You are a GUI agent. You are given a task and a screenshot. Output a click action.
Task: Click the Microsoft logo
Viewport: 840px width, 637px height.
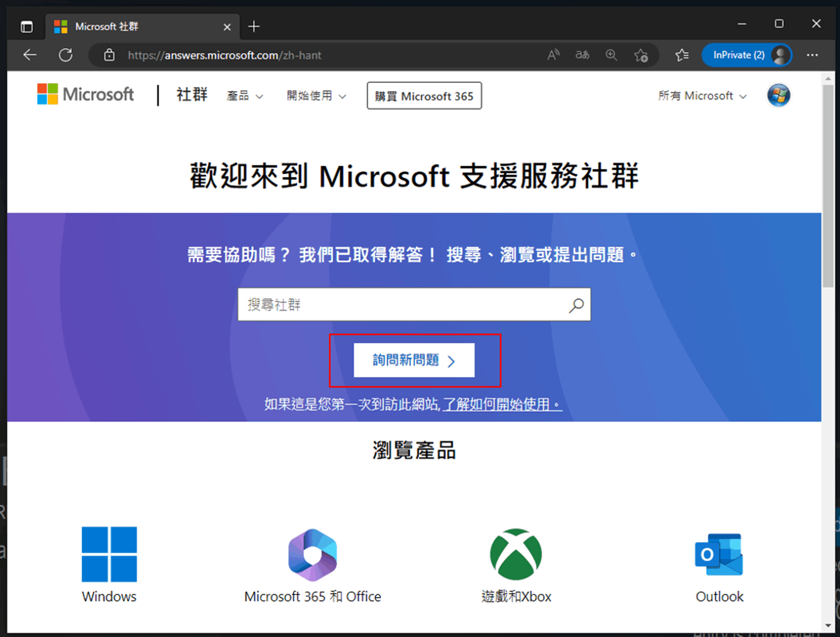tap(85, 95)
